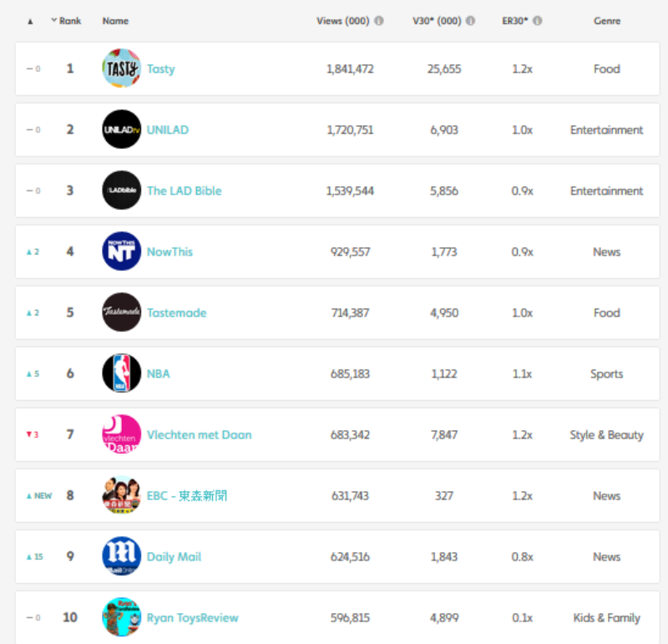668x644 pixels.
Task: Open The LAD Bible link
Action: 184,190
